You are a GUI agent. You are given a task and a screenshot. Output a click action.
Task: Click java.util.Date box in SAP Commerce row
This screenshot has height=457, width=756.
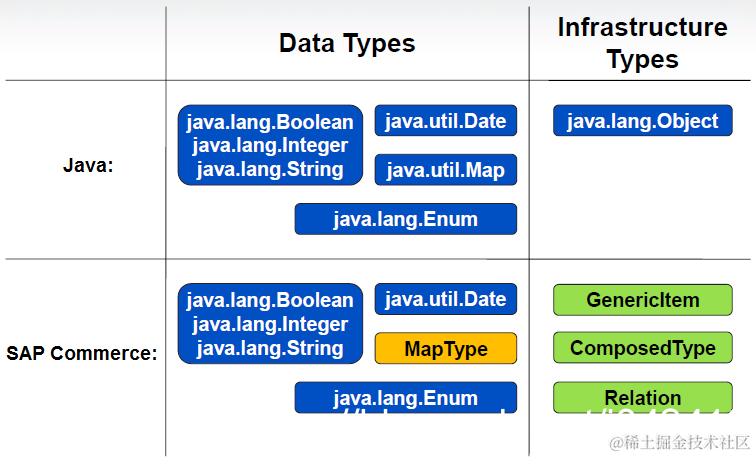coord(446,299)
